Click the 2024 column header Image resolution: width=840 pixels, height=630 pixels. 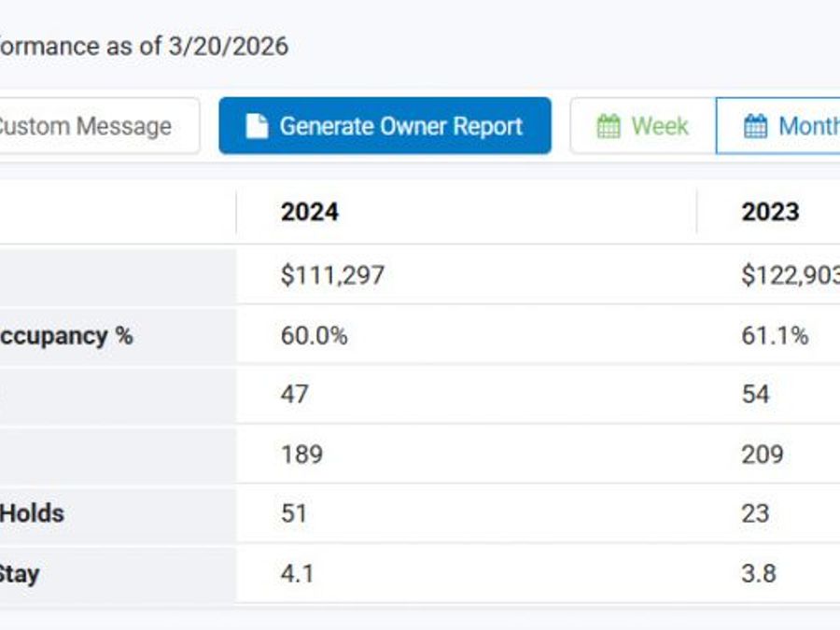click(x=309, y=212)
